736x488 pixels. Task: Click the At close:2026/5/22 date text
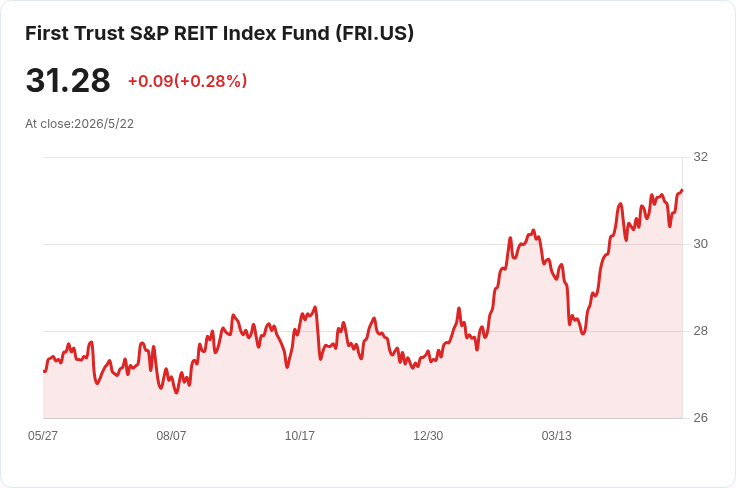tap(79, 124)
